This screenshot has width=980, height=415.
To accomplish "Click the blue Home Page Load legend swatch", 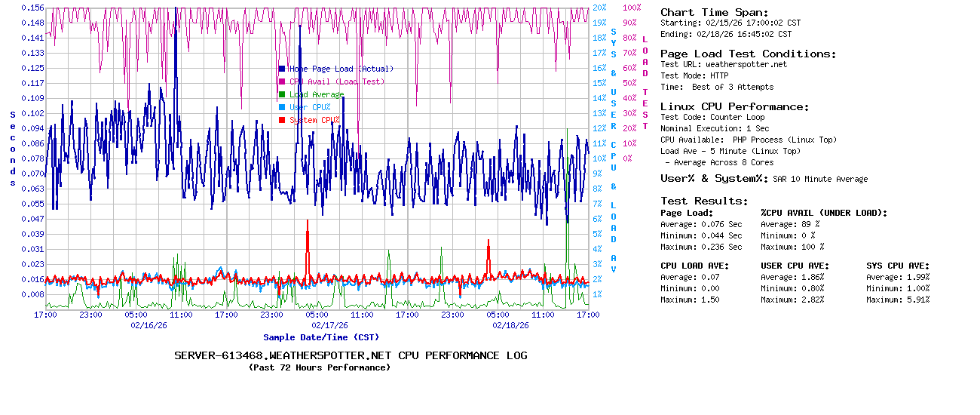I will (282, 69).
